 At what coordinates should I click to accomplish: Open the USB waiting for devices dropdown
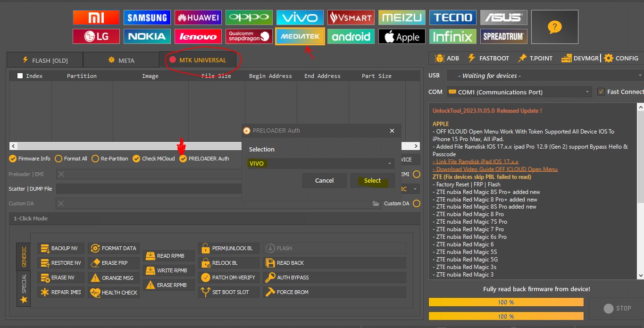[x=544, y=76]
